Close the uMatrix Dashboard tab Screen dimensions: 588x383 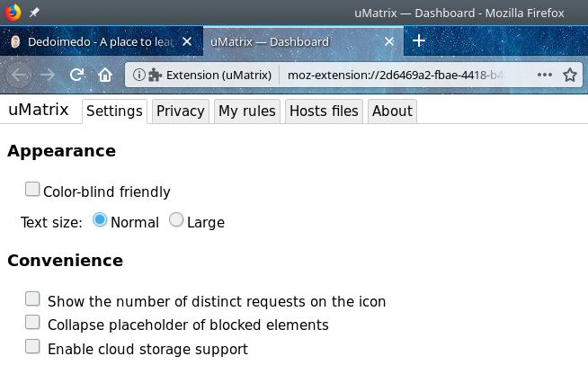pos(389,41)
